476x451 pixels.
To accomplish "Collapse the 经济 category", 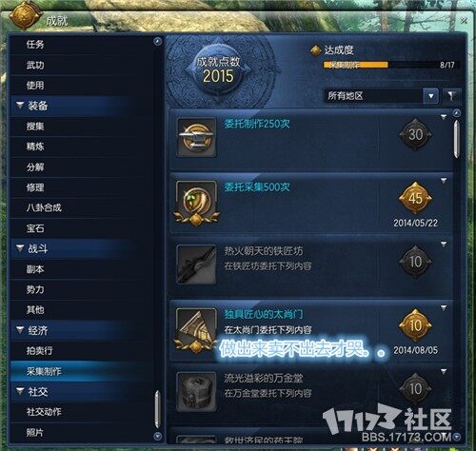I will click(20, 330).
